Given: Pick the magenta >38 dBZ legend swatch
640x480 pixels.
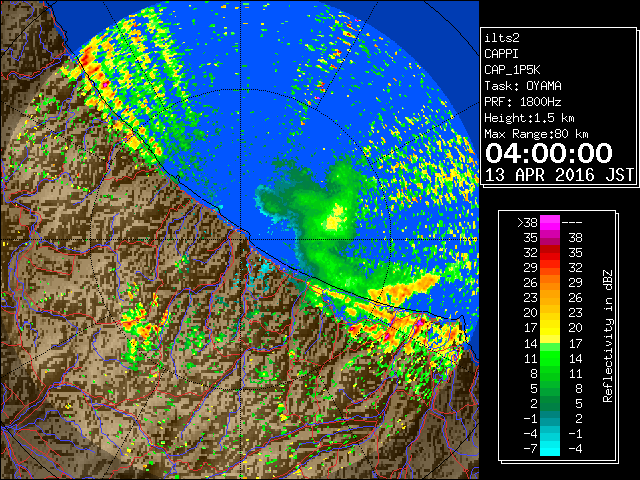Looking at the screenshot, I should click(x=550, y=222).
